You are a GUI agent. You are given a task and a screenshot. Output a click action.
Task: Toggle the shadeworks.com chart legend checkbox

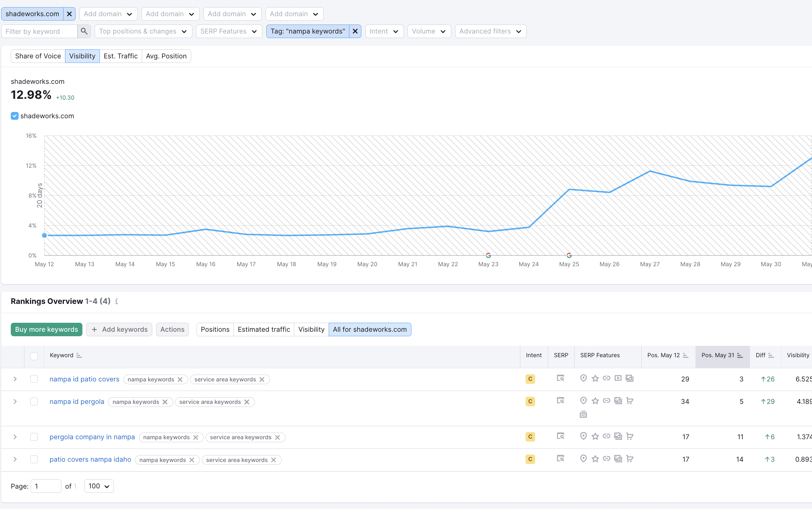coord(14,116)
